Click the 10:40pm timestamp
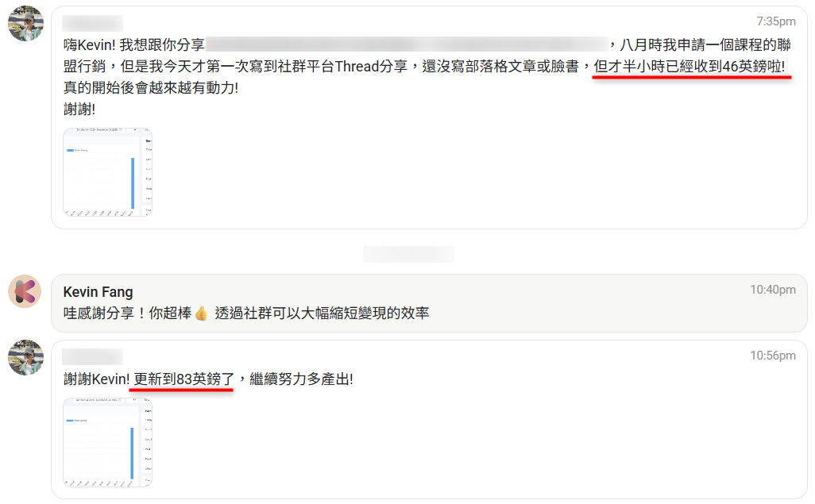Image resolution: width=815 pixels, height=504 pixels. pos(773,290)
